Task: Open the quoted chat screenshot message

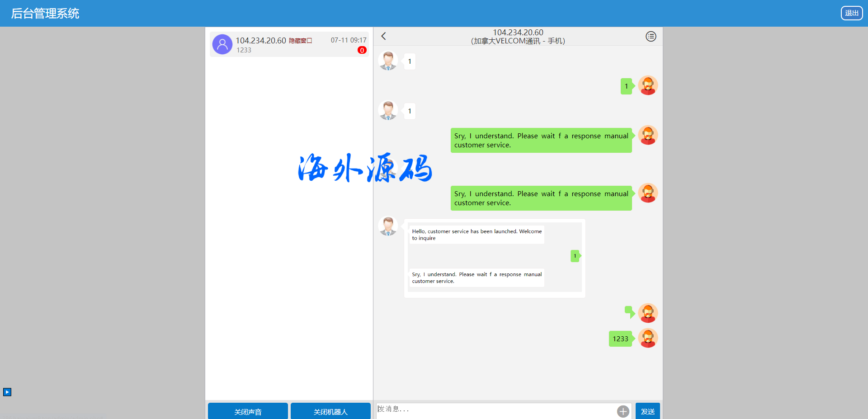Action: point(495,258)
